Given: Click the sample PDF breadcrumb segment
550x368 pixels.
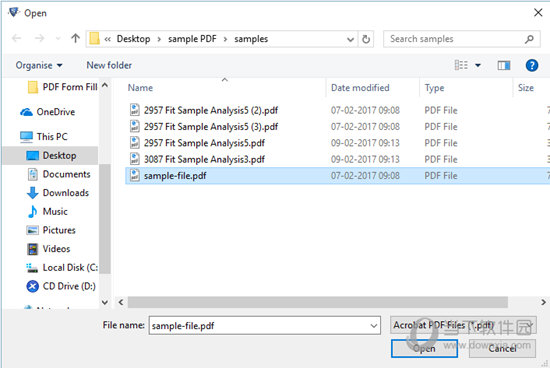Looking at the screenshot, I should point(192,39).
